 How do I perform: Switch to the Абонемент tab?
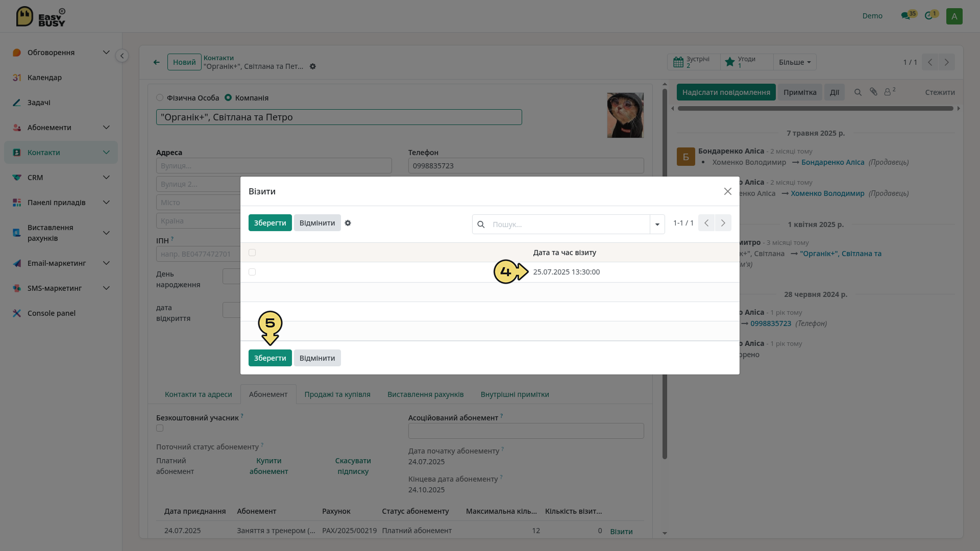pyautogui.click(x=268, y=394)
